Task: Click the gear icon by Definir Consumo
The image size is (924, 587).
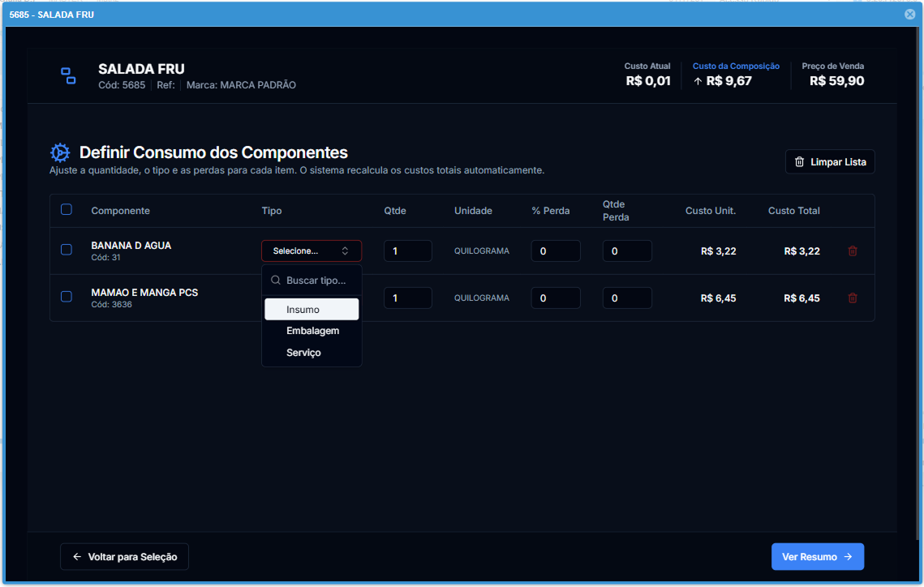Action: 60,152
